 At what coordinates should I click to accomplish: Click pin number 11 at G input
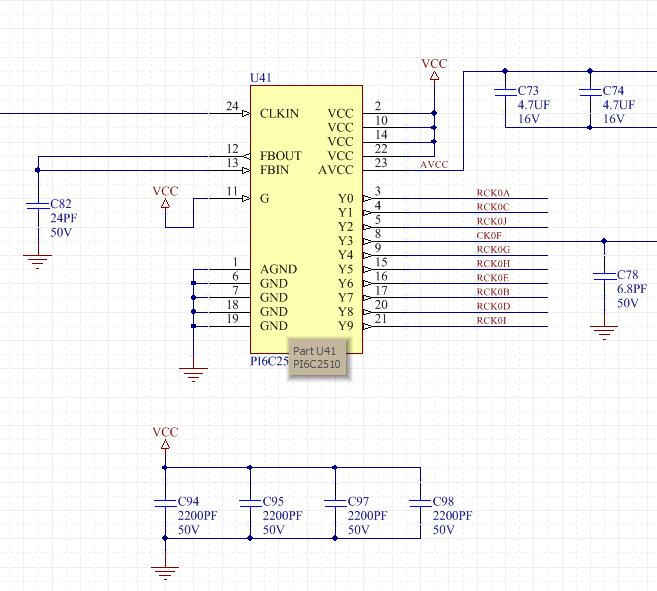pos(232,191)
